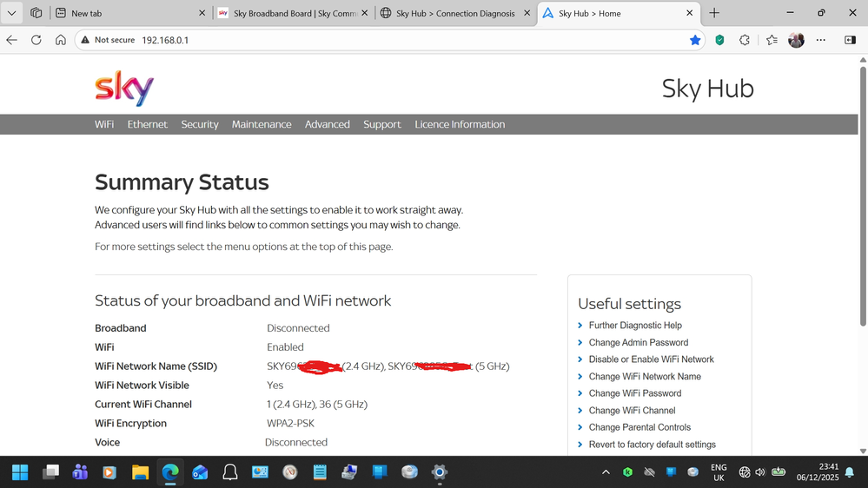Image resolution: width=868 pixels, height=488 pixels.
Task: Open the green shield extension icon
Action: click(x=719, y=40)
